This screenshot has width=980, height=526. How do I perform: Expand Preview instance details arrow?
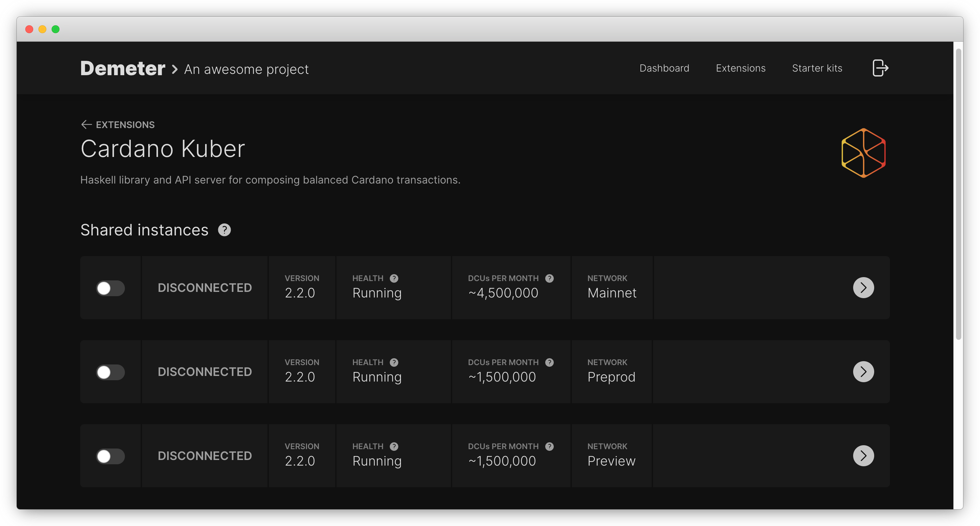[863, 456]
